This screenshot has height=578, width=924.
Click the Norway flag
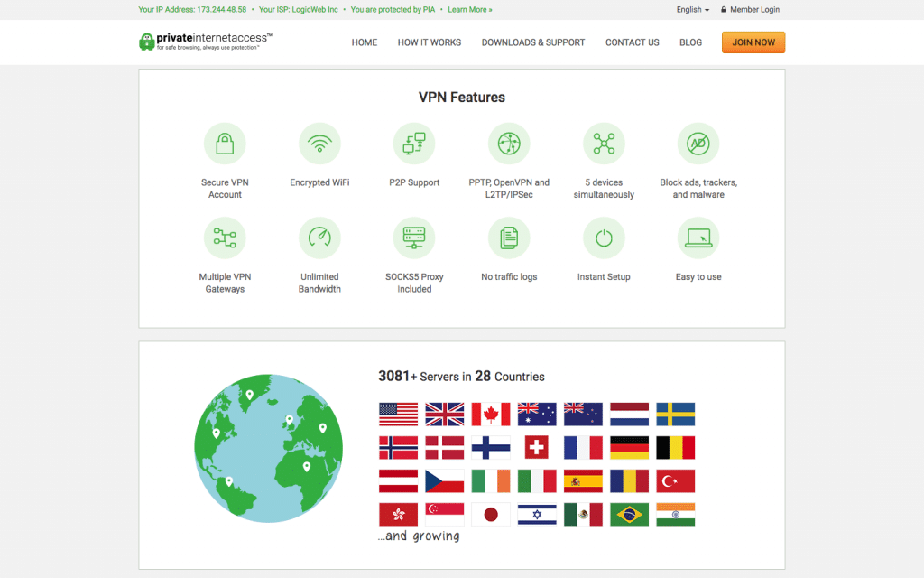(398, 448)
